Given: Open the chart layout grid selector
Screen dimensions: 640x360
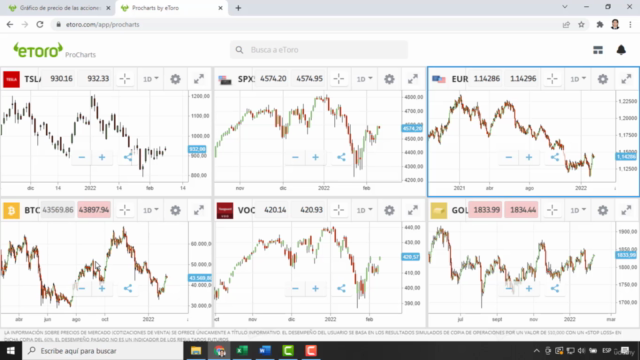Looking at the screenshot, I should (598, 50).
